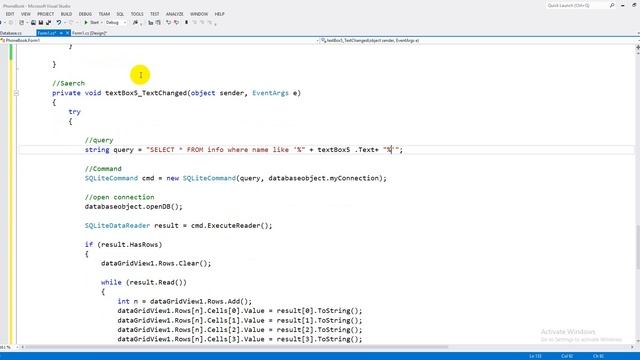
Task: Open the ANALYZE menu
Action: 175,14
